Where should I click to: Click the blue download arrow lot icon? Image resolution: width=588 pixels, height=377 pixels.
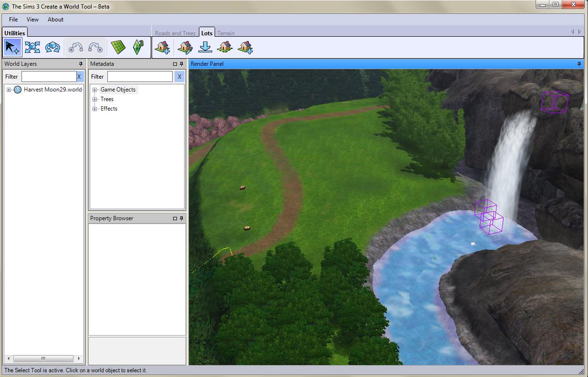[205, 47]
